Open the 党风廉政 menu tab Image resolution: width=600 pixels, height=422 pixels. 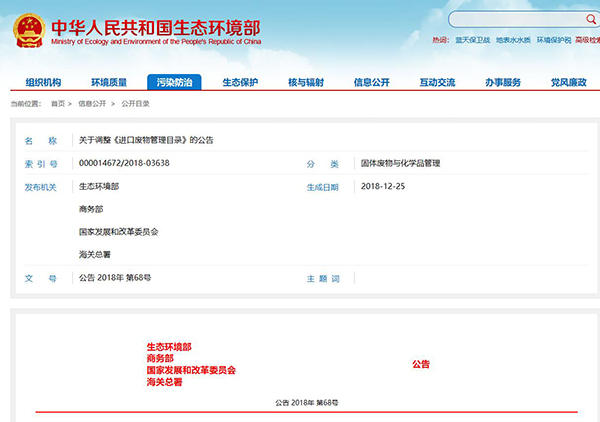point(569,82)
